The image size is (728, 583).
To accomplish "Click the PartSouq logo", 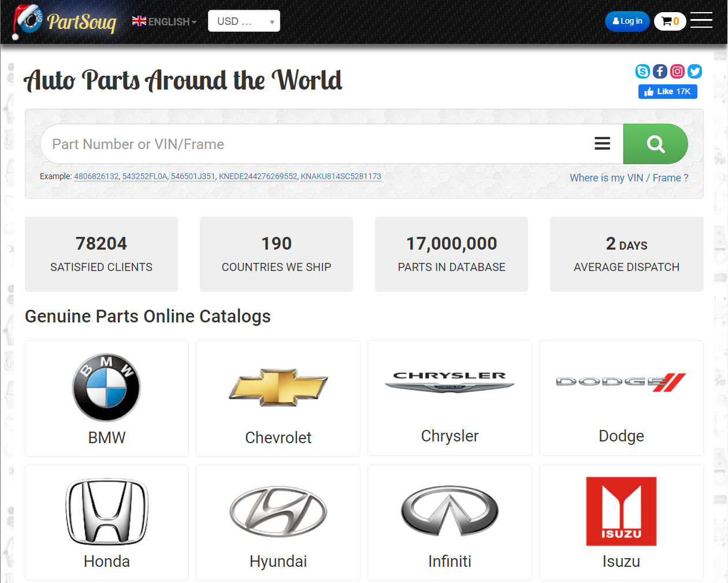I will 65,22.
